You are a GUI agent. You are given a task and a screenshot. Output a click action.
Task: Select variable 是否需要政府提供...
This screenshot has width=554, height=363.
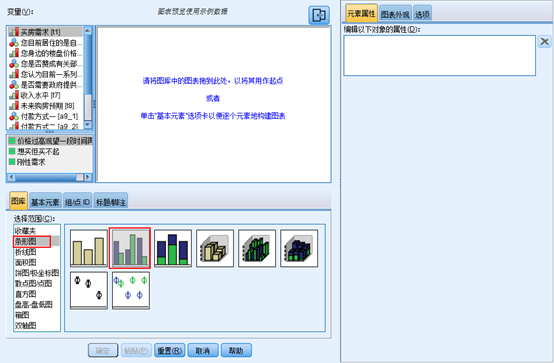click(x=45, y=85)
